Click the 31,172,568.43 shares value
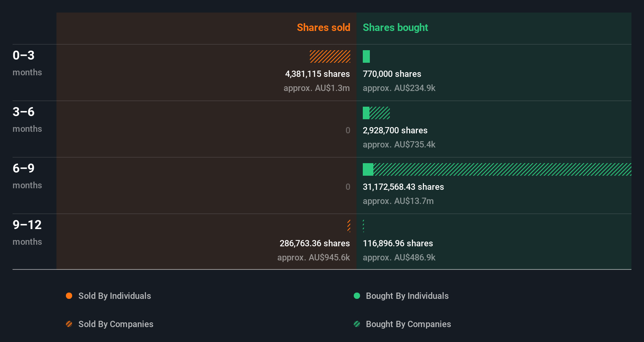Screen dimensions: 644x342 (403, 187)
